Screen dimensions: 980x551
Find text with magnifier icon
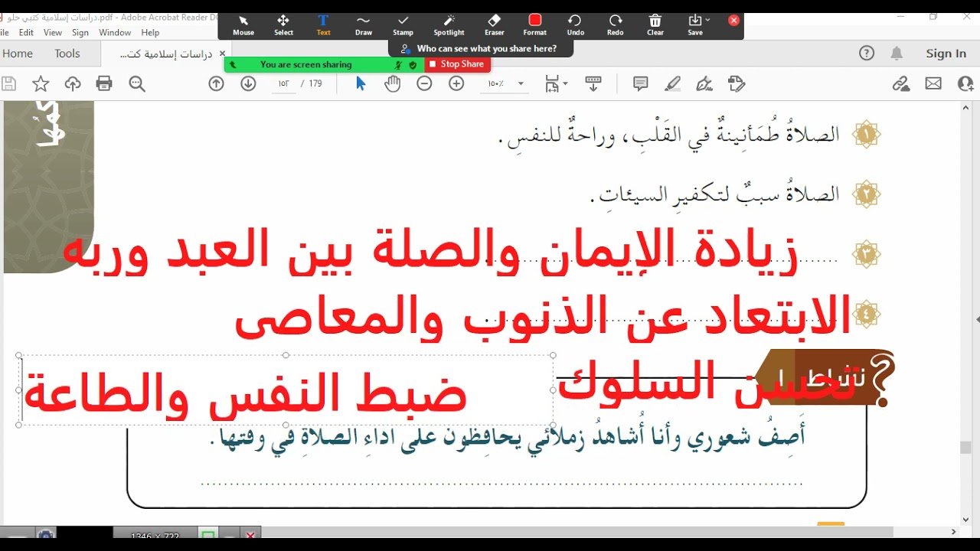click(x=137, y=84)
